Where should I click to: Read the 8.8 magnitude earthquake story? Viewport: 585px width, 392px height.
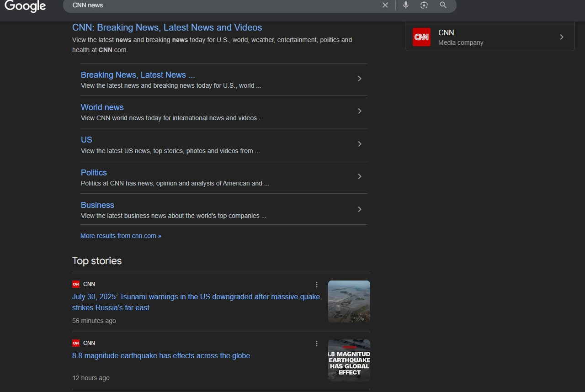pos(161,355)
